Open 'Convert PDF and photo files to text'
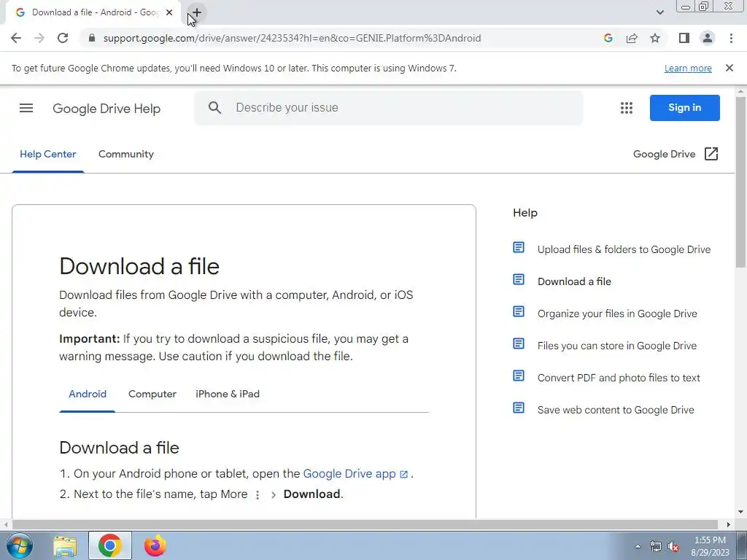The height and width of the screenshot is (560, 747). (619, 378)
